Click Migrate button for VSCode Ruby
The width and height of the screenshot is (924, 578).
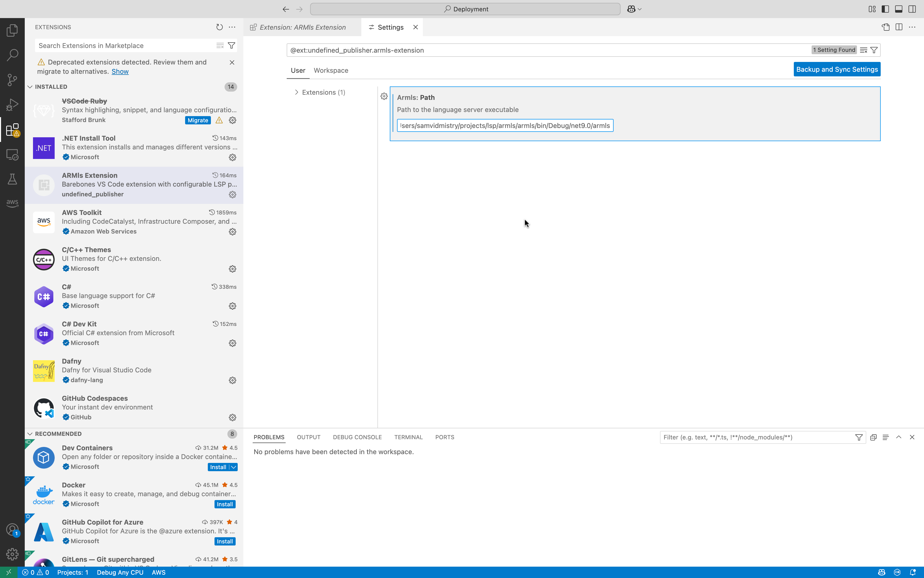tap(198, 121)
